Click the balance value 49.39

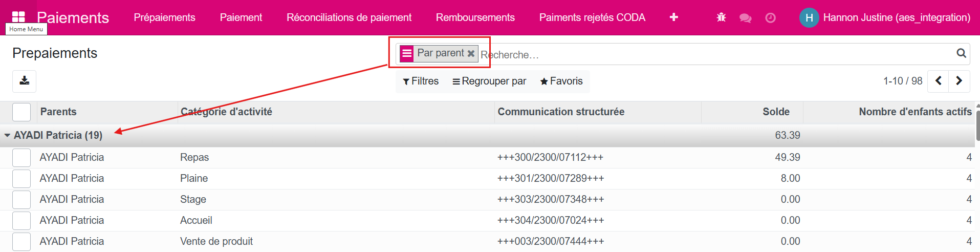[788, 157]
